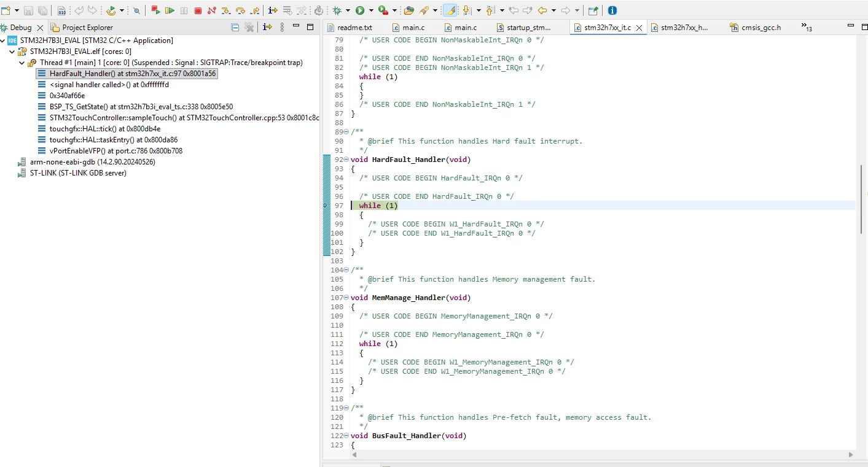Open the External Tools dropdown arrow
This screenshot has height=467, width=868.
click(x=393, y=10)
